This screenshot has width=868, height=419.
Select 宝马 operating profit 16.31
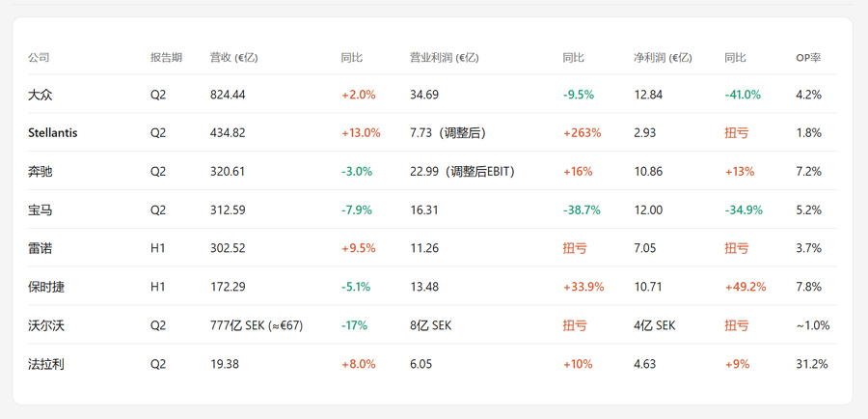click(424, 210)
